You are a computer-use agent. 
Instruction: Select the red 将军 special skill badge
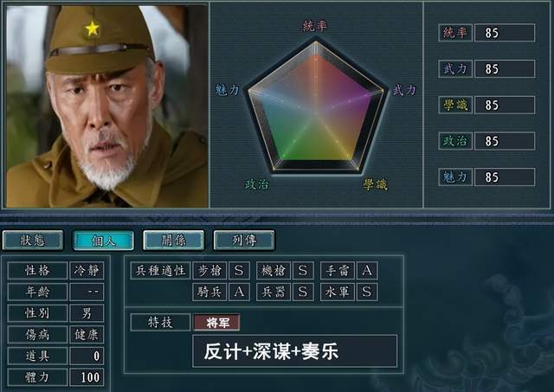pyautogui.click(x=217, y=323)
